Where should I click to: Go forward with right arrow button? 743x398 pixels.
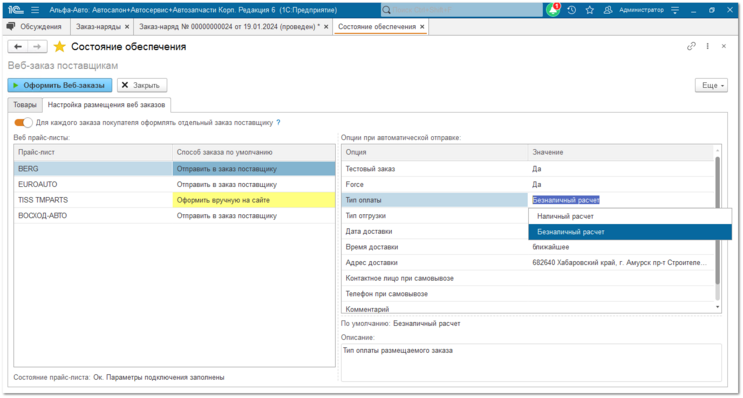coord(37,46)
